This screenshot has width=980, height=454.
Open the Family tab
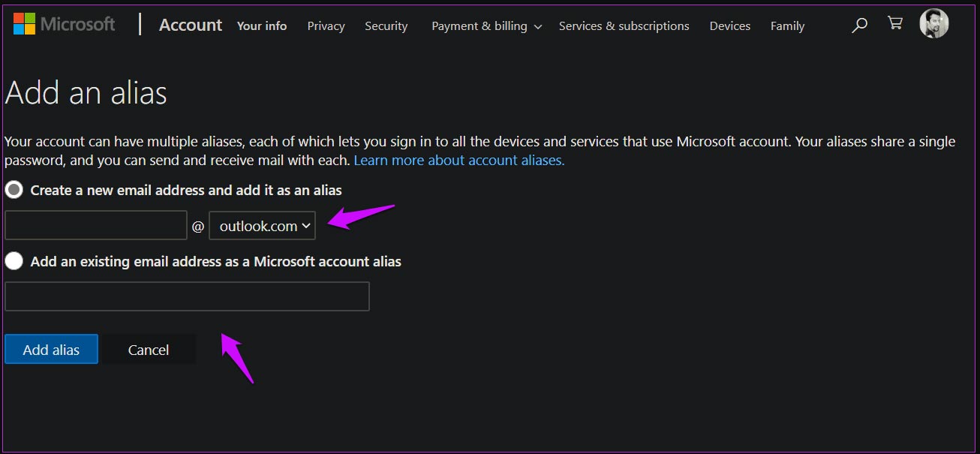pos(787,26)
